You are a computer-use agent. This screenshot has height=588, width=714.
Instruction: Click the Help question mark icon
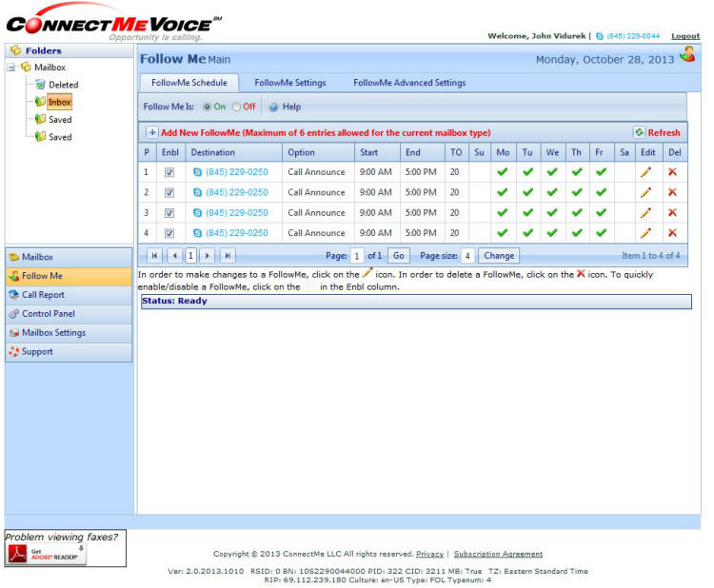pyautogui.click(x=273, y=107)
